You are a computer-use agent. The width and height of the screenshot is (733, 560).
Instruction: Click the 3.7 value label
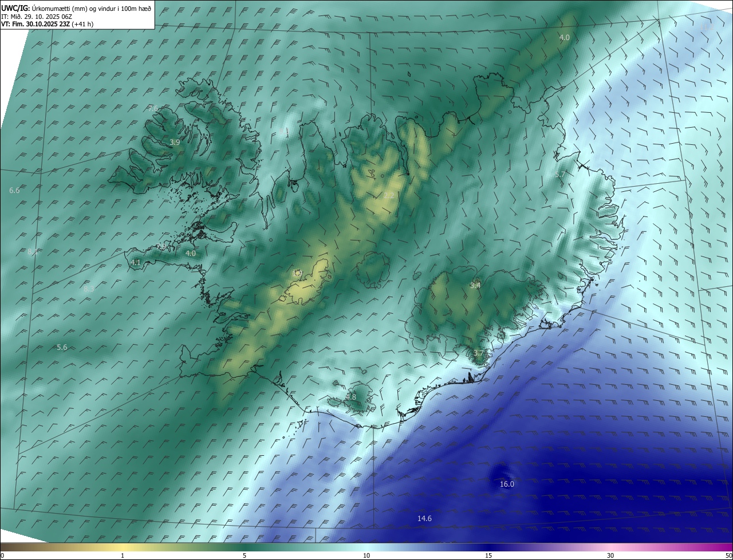(478, 353)
